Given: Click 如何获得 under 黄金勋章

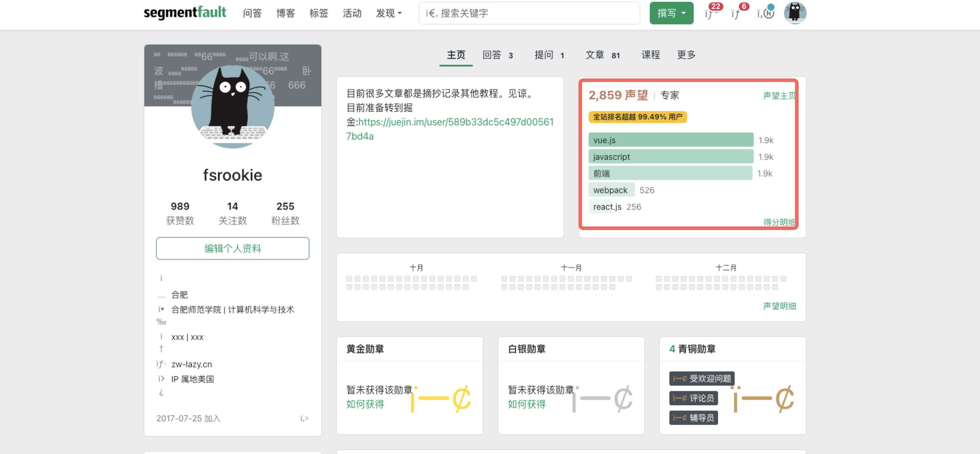Looking at the screenshot, I should coord(365,404).
